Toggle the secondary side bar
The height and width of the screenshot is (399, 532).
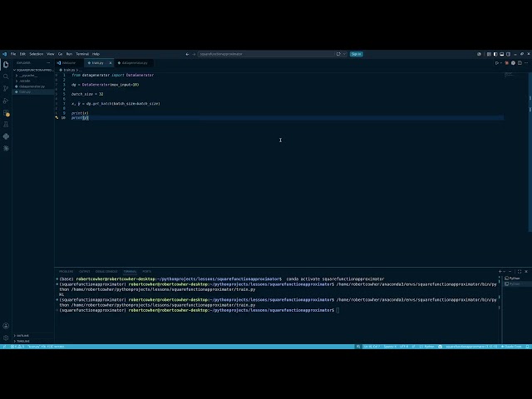(508, 54)
